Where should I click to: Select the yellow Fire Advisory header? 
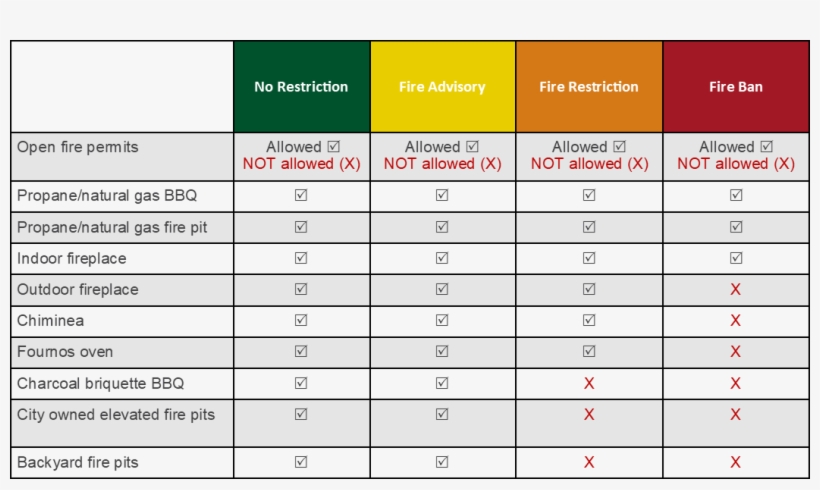pos(442,87)
